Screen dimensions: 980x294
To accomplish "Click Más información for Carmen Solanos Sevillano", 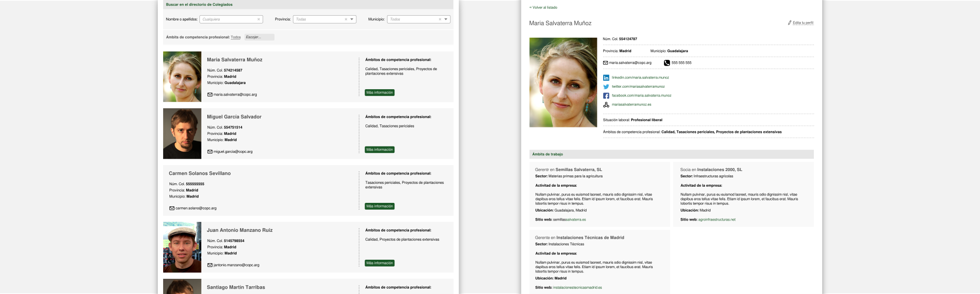I will (x=380, y=206).
